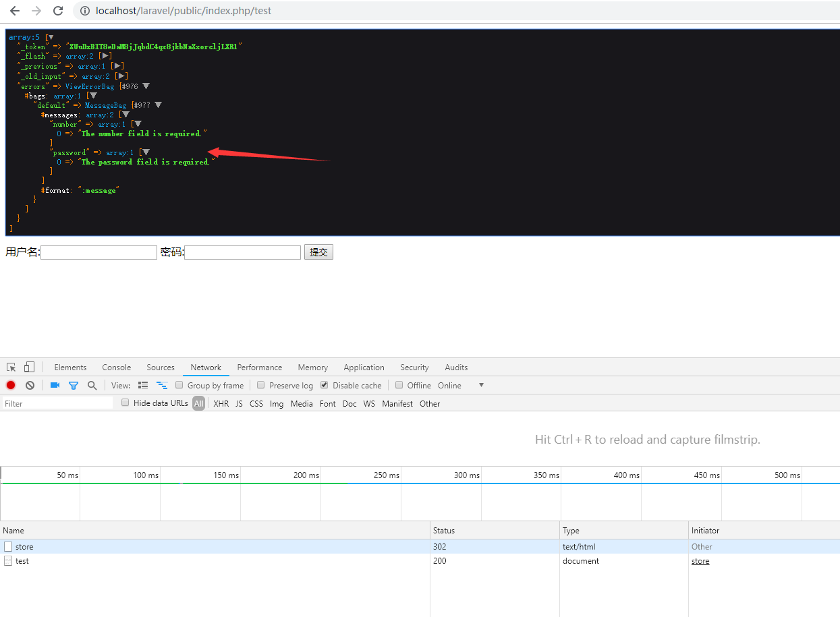Collapse the MessageBag #977 object

click(x=158, y=105)
